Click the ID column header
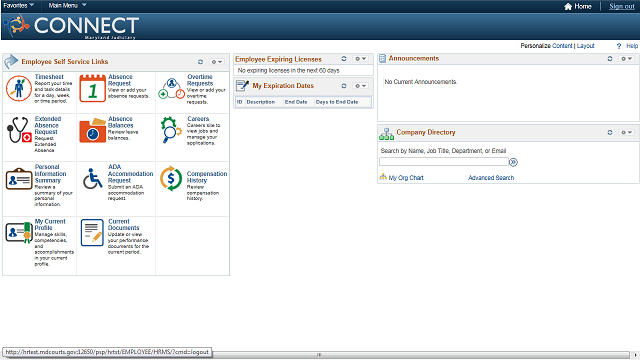 (240, 102)
